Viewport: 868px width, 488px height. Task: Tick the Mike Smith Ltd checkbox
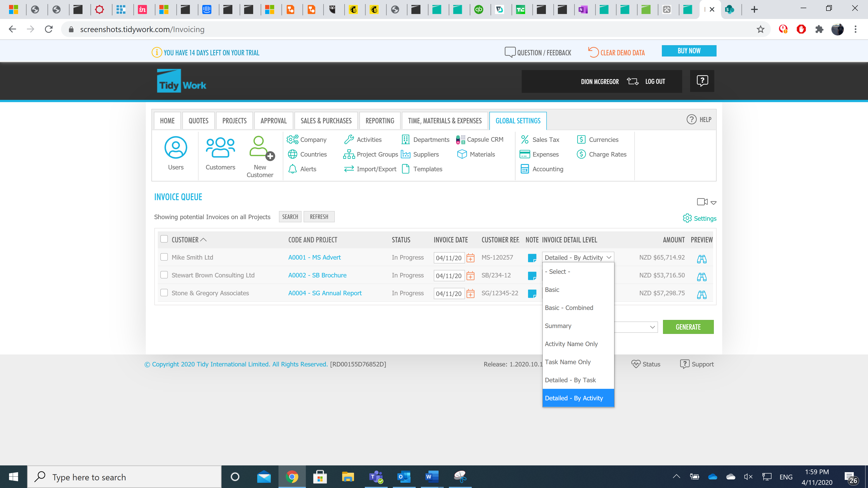point(164,257)
